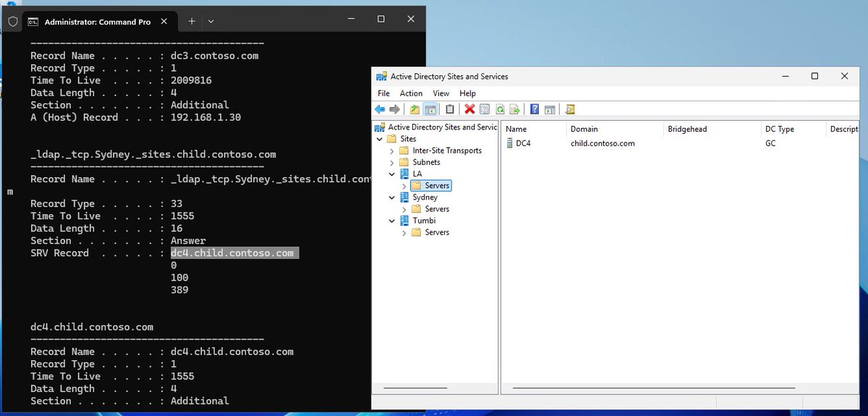Expand the Subnets node
The height and width of the screenshot is (416, 868).
point(392,162)
